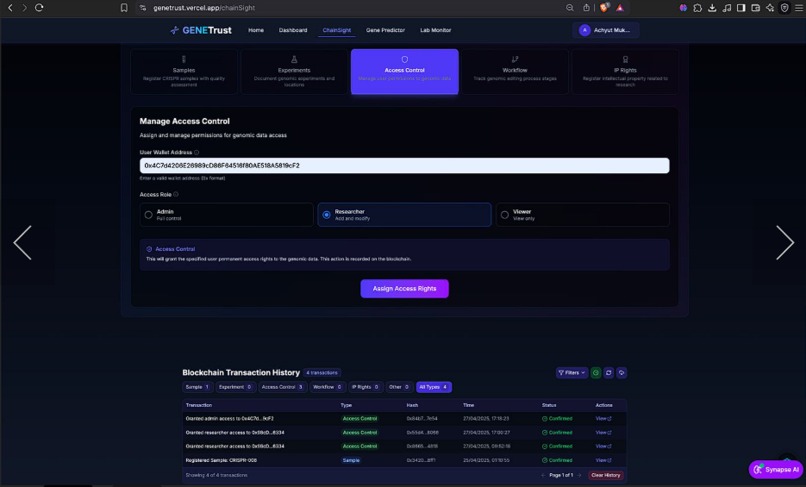
Task: Go to the Home nav item
Action: pyautogui.click(x=256, y=30)
